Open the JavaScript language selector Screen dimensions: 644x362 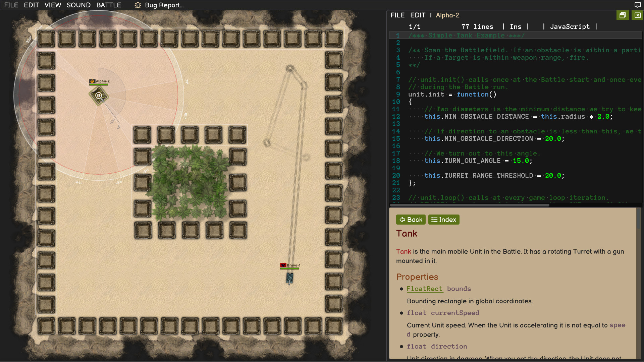pyautogui.click(x=570, y=26)
